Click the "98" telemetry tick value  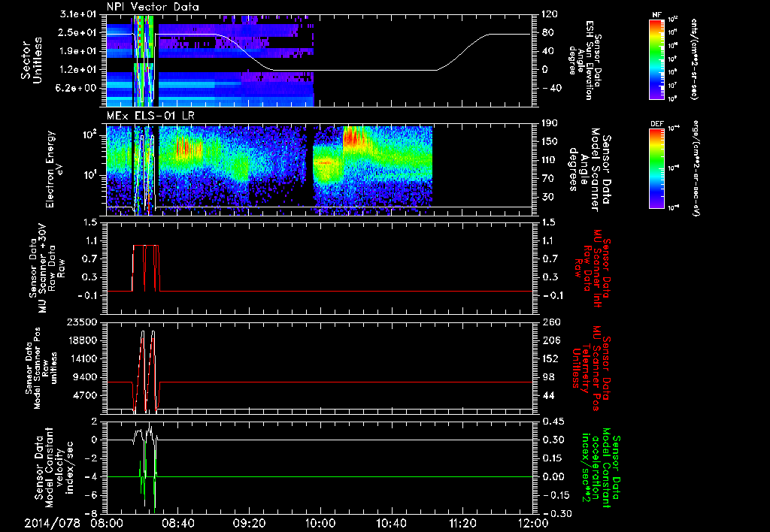[x=548, y=377]
